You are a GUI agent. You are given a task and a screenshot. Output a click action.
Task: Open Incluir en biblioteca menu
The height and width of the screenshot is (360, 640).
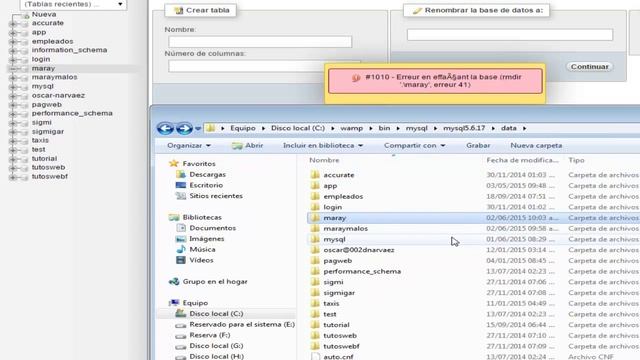tap(323, 145)
